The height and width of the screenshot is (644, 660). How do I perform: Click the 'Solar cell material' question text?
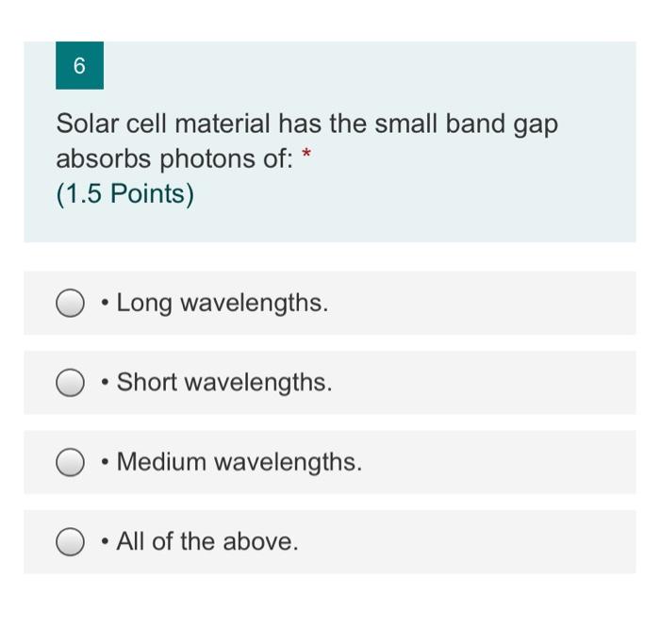[165, 124]
